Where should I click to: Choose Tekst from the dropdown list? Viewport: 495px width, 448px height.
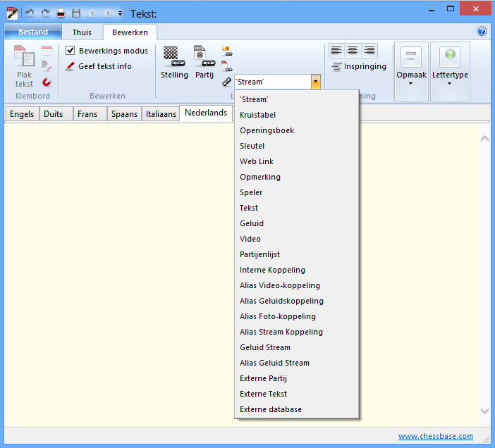(x=297, y=208)
